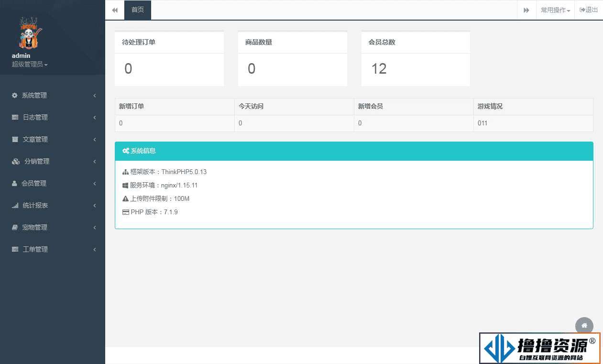Expand the 日志管理 chevron arrow
Viewport: 603px width, 364px height.
(x=95, y=117)
